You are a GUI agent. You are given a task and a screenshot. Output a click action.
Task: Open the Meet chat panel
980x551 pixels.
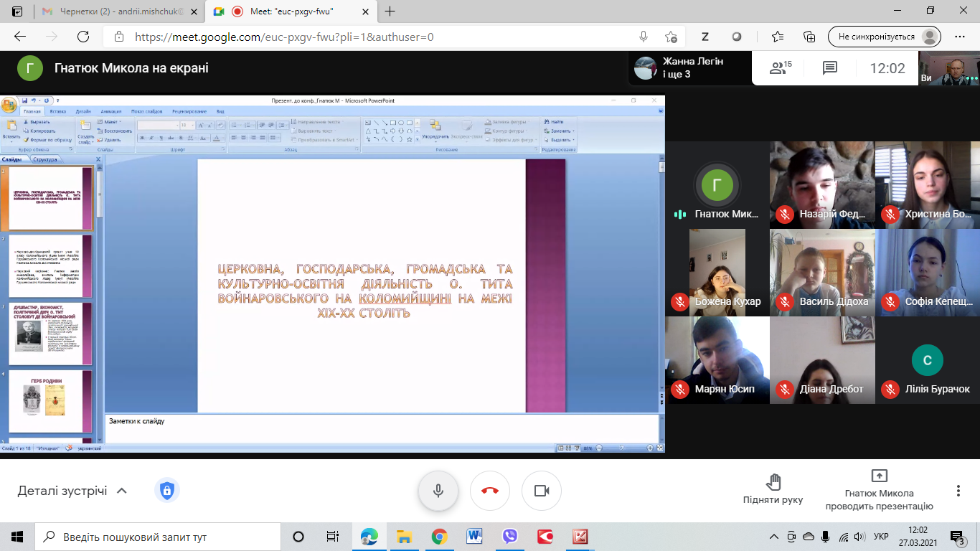[830, 68]
